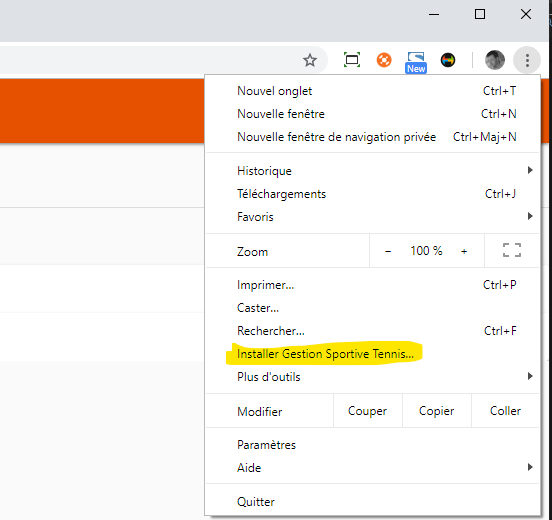Click the orange lifebuoy extension icon

tap(384, 60)
